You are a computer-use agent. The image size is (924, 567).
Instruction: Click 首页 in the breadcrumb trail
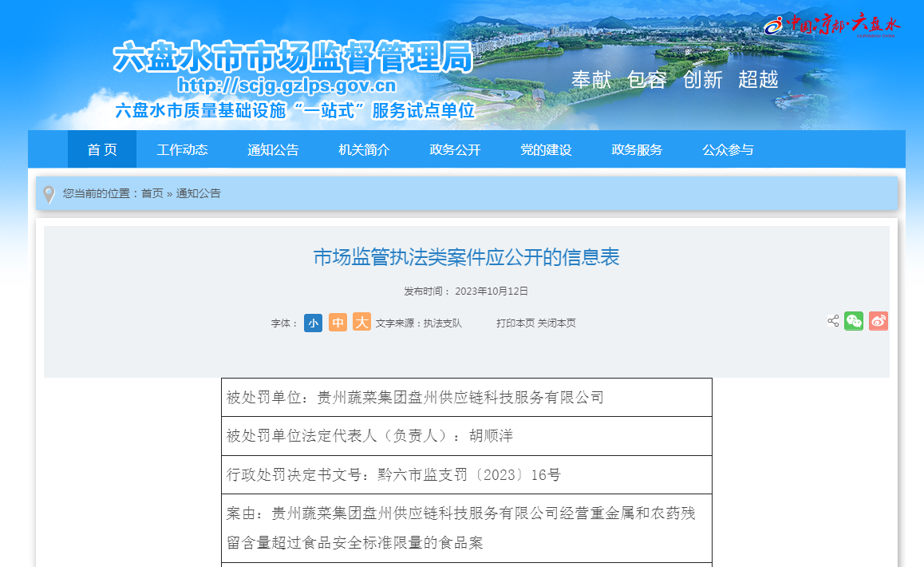(x=152, y=193)
